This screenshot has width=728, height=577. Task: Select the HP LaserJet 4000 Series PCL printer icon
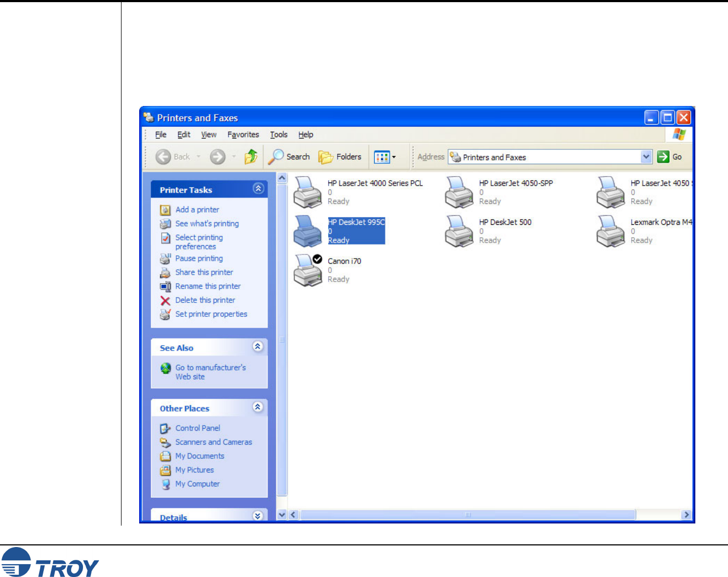point(307,192)
